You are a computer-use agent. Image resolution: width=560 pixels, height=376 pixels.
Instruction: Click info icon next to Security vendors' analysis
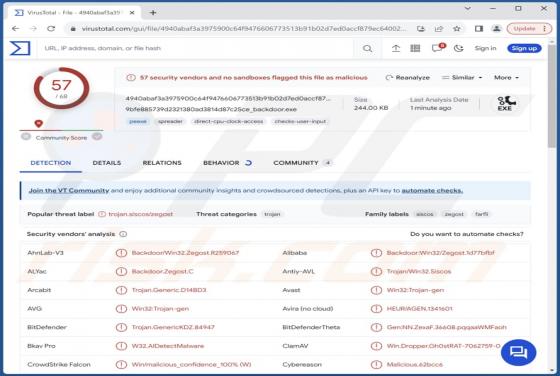click(123, 234)
